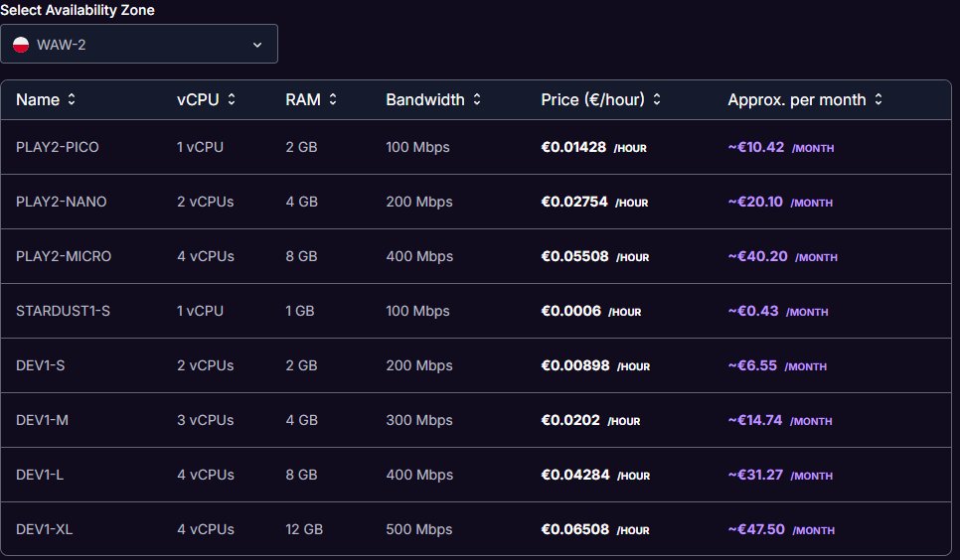Select the STARDUST1-S instance name

click(x=63, y=311)
